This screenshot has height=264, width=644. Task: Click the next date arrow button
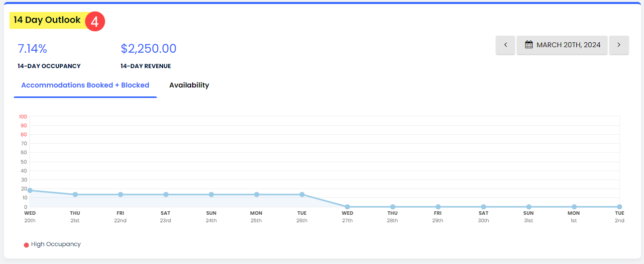point(619,45)
